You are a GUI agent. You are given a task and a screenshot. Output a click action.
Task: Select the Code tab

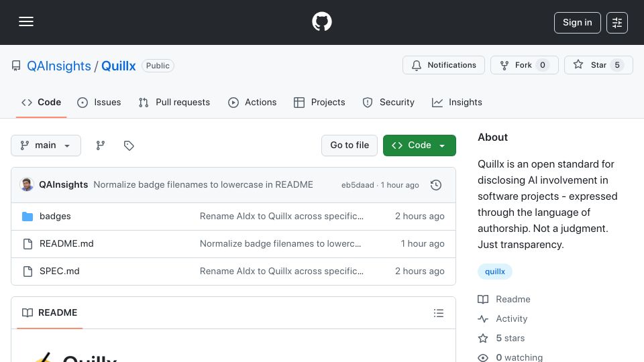[x=41, y=102]
